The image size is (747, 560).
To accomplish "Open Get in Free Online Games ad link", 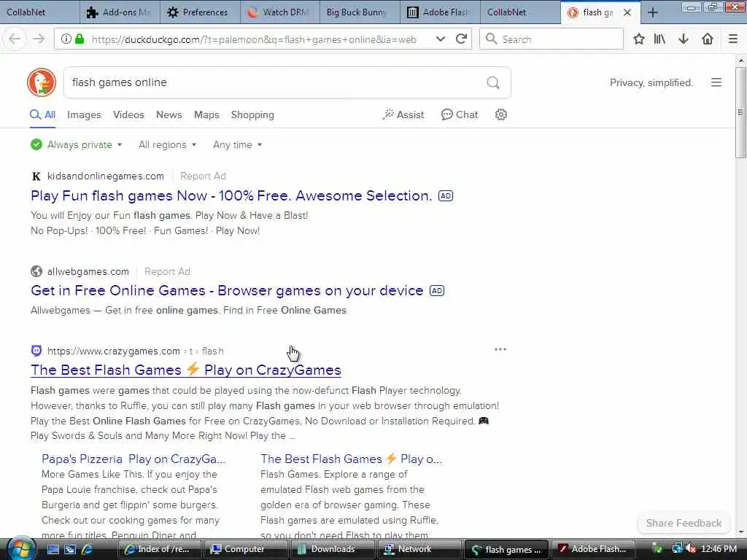I will click(227, 290).
